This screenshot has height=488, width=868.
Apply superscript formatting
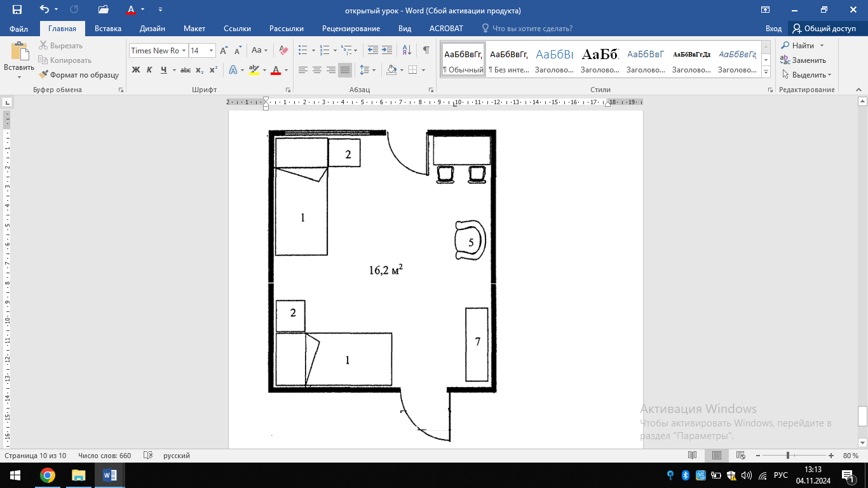pos(214,70)
